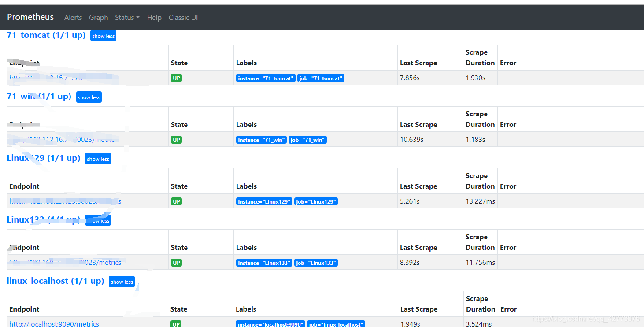Click the Error column header in Linux129 table
Screen dimensions: 644x327
pos(508,186)
